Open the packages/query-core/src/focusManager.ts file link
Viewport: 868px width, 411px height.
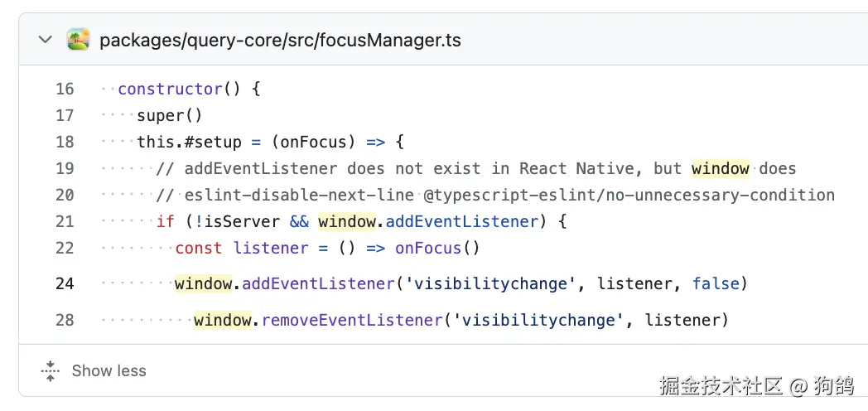[x=280, y=40]
